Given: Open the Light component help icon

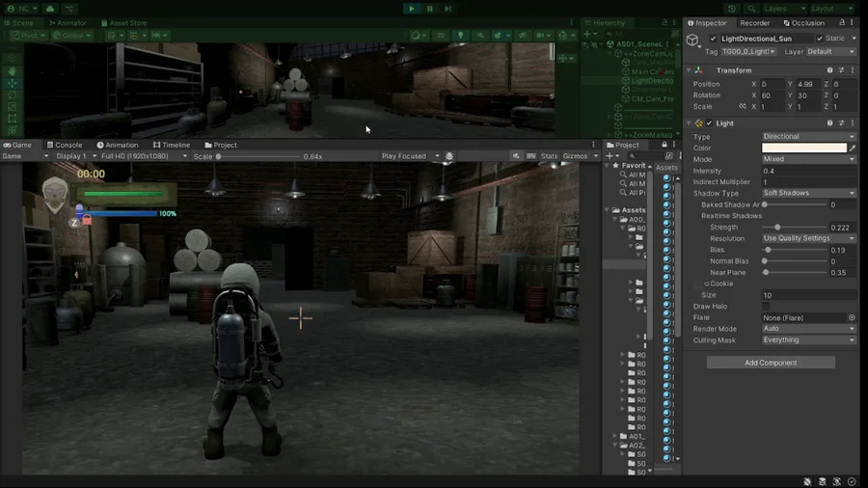Looking at the screenshot, I should 829,123.
